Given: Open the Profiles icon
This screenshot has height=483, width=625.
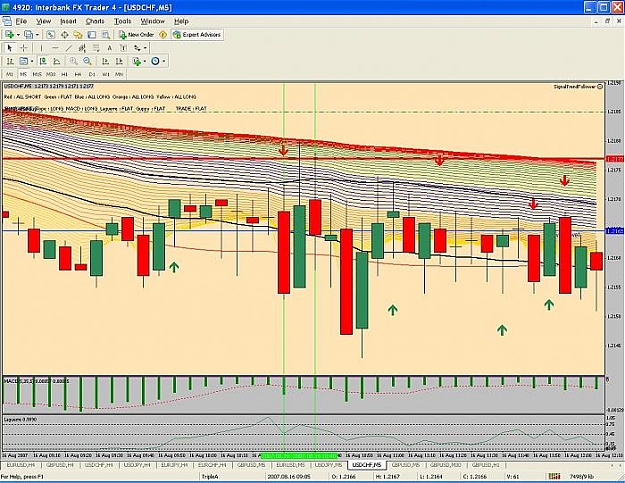Looking at the screenshot, I should (28, 35).
